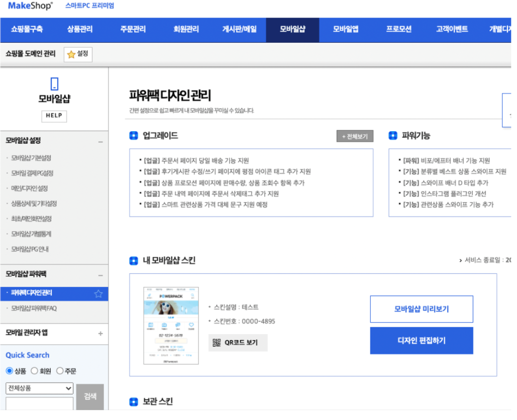Screen dimensions: 517x420
Task: Click the blue square icon beside 업그레이드
Action: (133, 136)
